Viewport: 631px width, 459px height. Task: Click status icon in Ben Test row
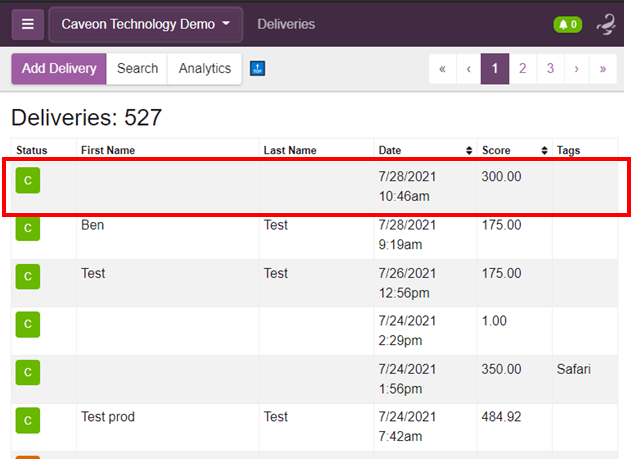click(28, 228)
